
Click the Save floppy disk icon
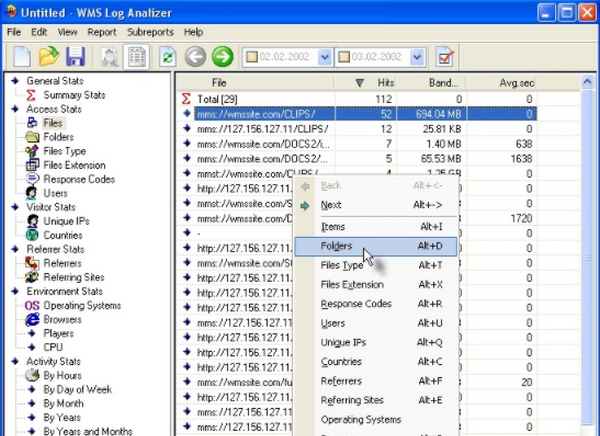click(x=74, y=57)
